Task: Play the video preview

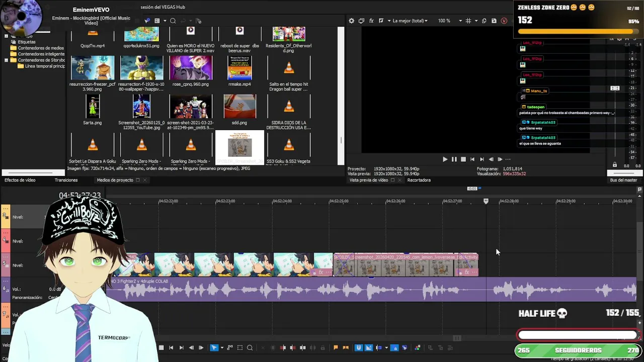Action: (445, 159)
